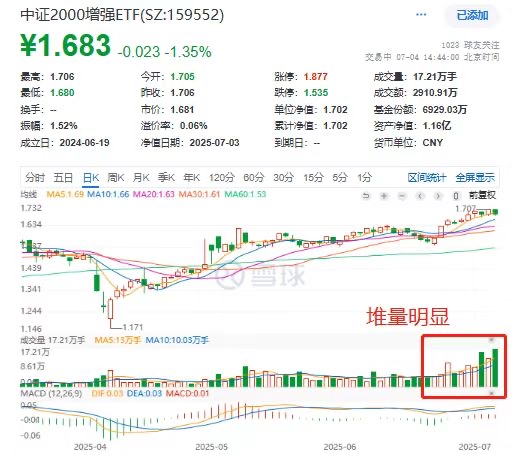The height and width of the screenshot is (458, 513).
Task: Click the 1023 球友关注 followers text
Action: pos(470,45)
